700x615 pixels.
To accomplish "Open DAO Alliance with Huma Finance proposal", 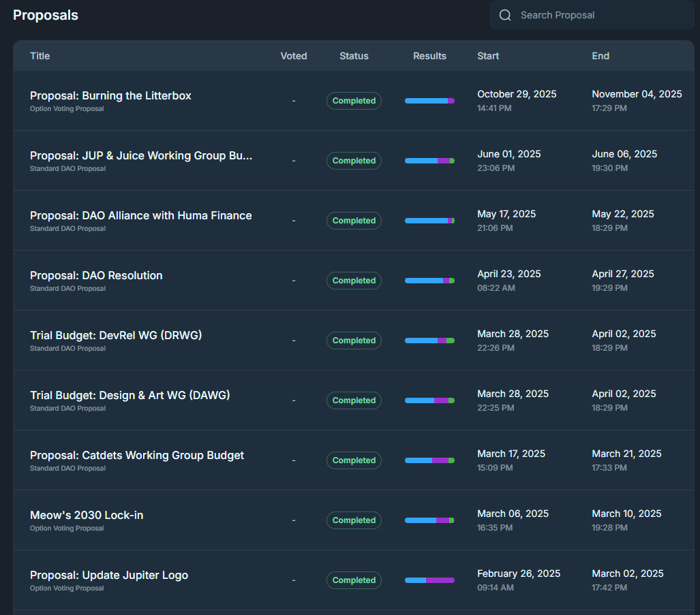I will (x=141, y=216).
